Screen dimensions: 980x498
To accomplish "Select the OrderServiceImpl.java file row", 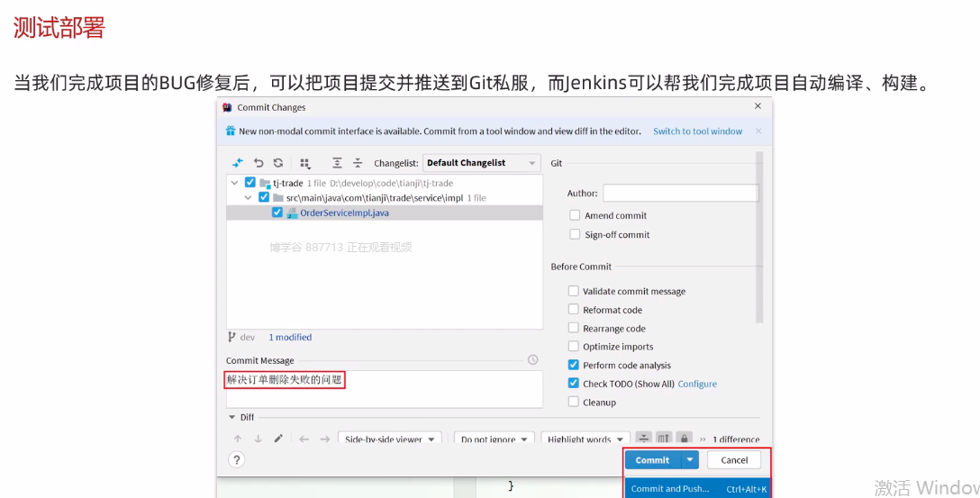I will pyautogui.click(x=385, y=213).
